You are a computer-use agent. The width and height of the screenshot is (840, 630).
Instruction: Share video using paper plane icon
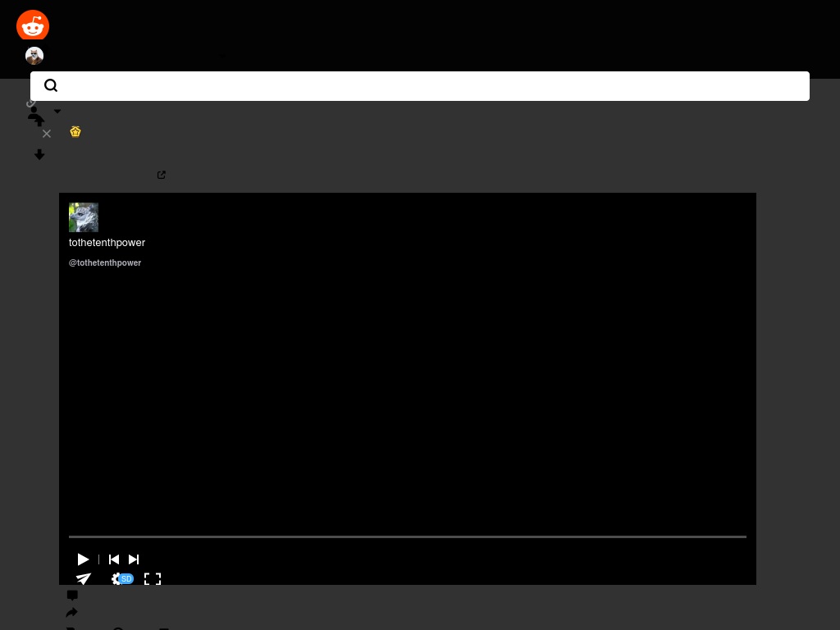coord(84,578)
